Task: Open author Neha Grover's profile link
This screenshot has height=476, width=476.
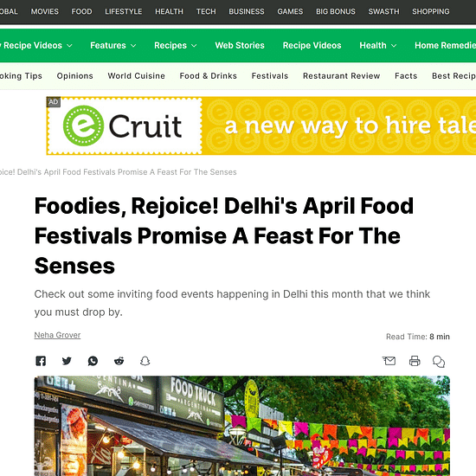Action: click(x=57, y=335)
